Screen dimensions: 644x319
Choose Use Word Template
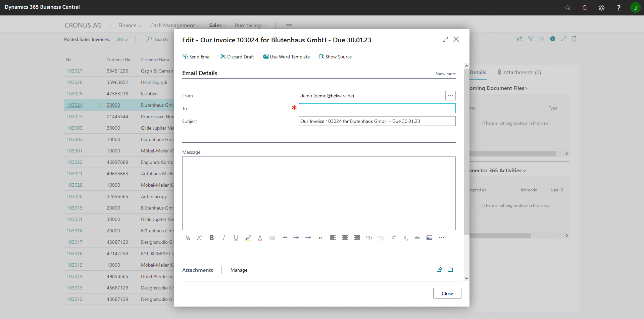pyautogui.click(x=286, y=57)
